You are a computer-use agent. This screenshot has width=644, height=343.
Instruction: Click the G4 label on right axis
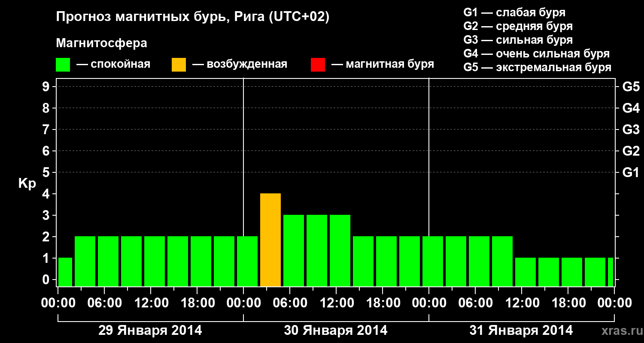(631, 108)
